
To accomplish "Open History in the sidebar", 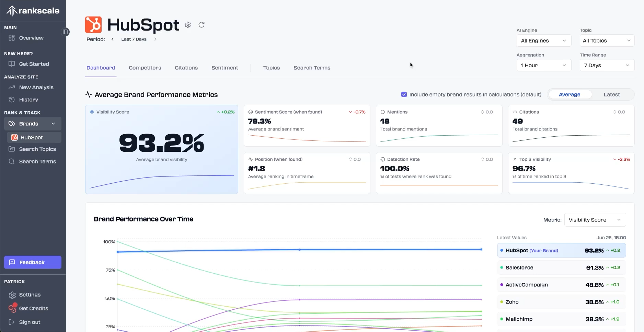I will (28, 100).
